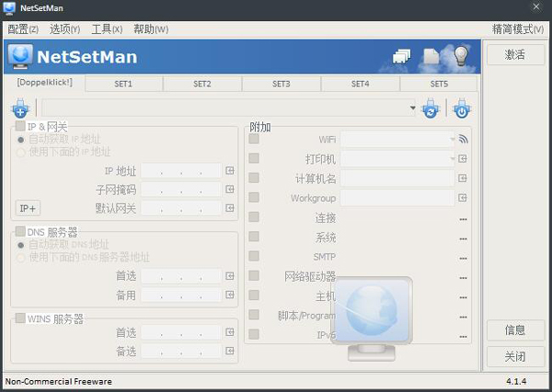
Task: Expand the network adapter dropdown
Action: [412, 108]
